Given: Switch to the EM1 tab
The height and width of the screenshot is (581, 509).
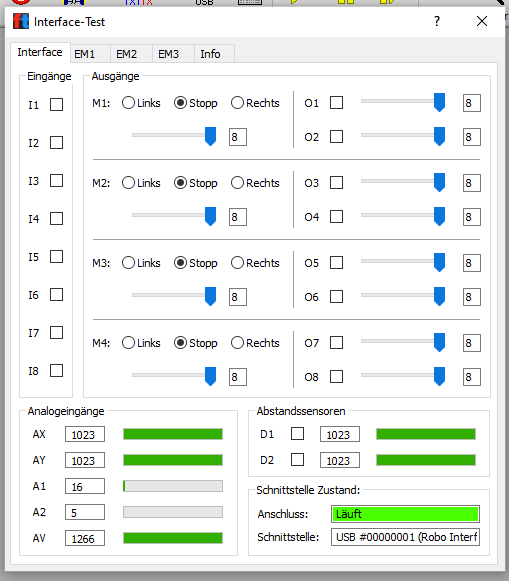Looking at the screenshot, I should (x=85, y=54).
